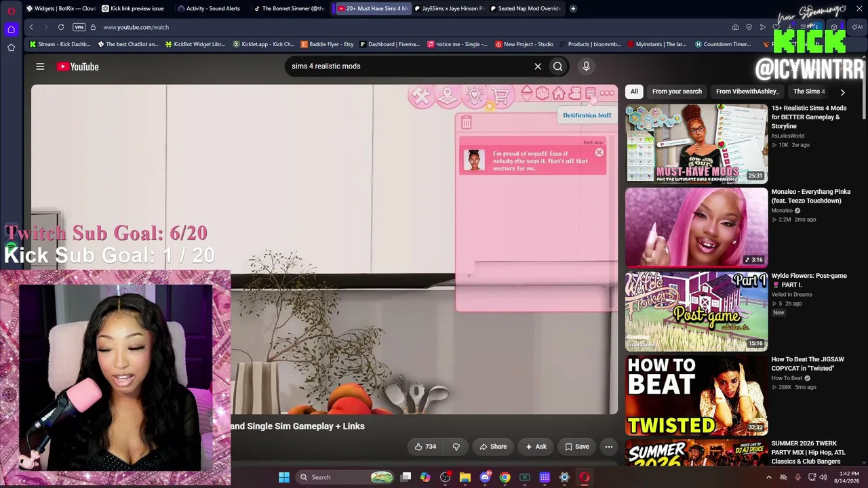Go back with the browser back arrow
Screen dimensions: 868x488
click(x=31, y=27)
